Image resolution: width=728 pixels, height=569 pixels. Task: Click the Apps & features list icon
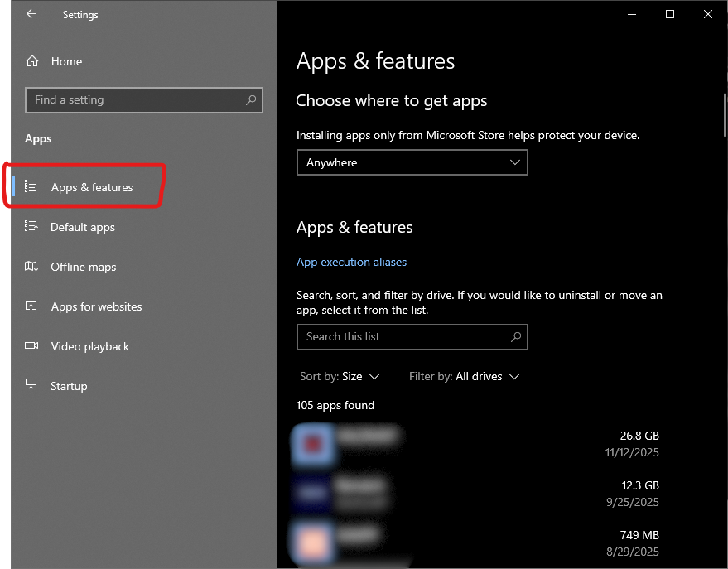31,186
